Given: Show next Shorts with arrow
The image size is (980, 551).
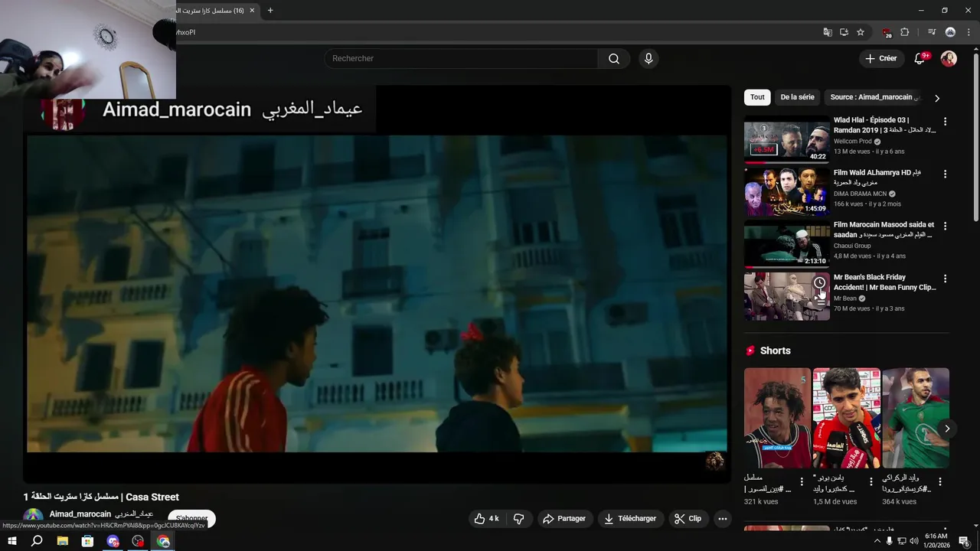Looking at the screenshot, I should coord(947,429).
